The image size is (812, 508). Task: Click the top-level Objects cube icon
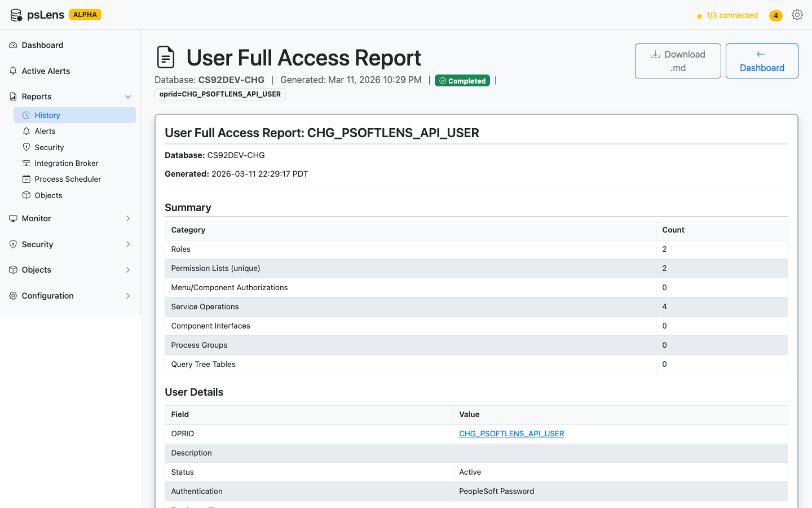click(13, 270)
